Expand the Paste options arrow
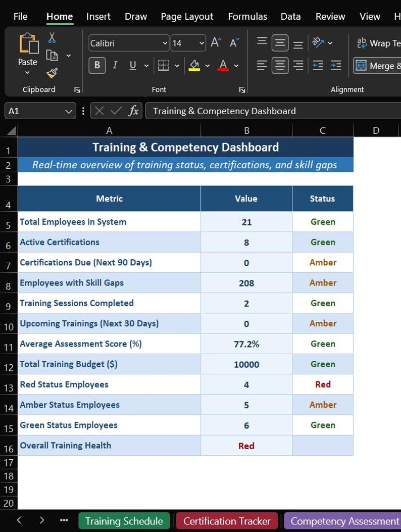 click(x=27, y=72)
